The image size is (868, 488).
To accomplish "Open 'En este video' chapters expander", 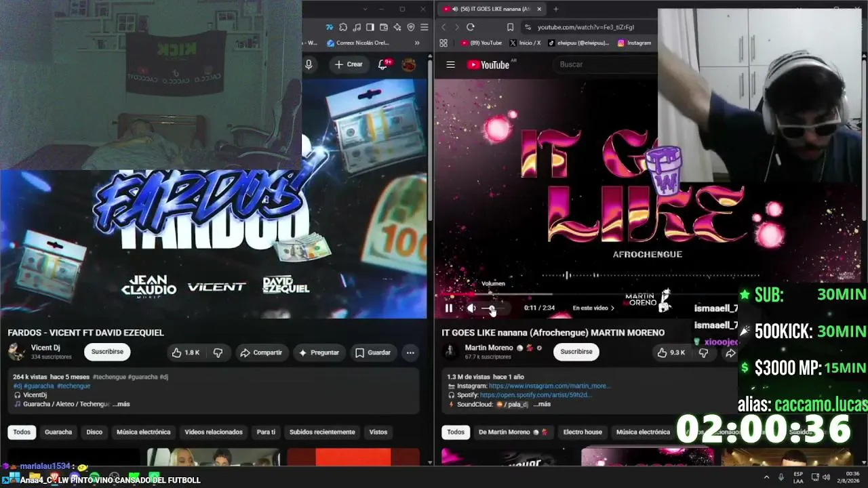I will [593, 308].
